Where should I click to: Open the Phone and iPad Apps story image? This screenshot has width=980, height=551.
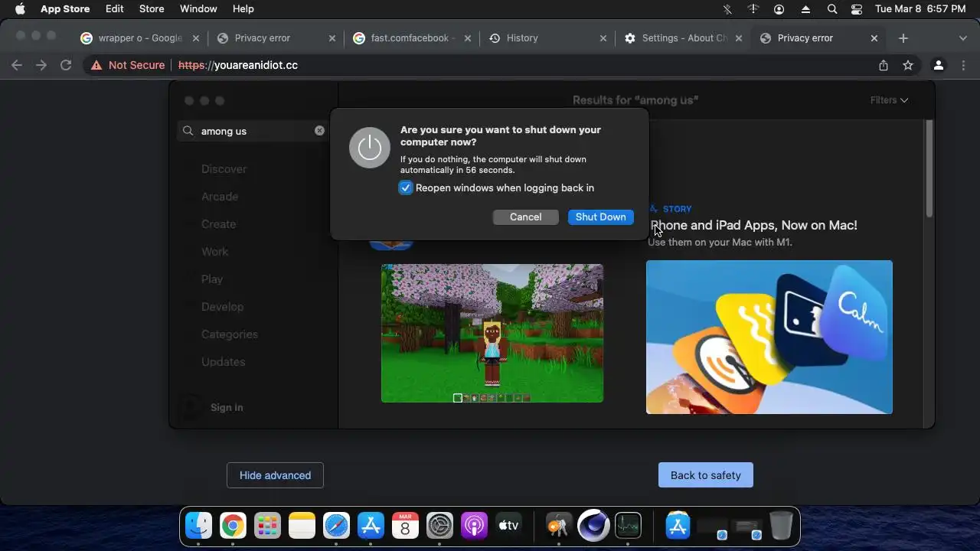point(769,337)
